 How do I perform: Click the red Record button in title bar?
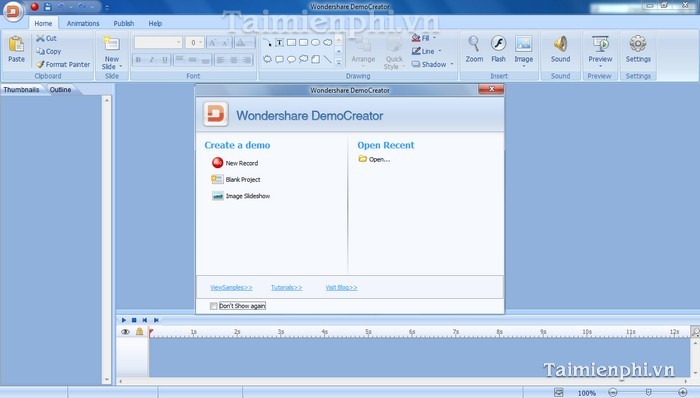click(x=34, y=7)
